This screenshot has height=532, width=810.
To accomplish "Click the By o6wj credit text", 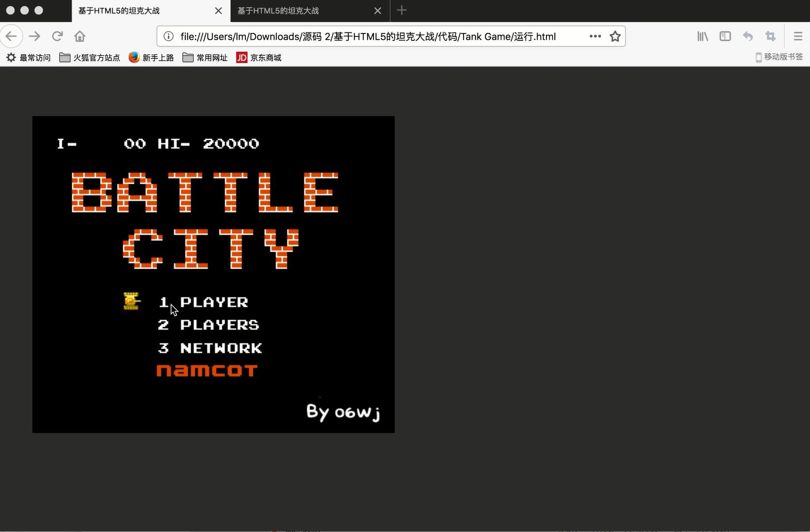I will point(343,412).
